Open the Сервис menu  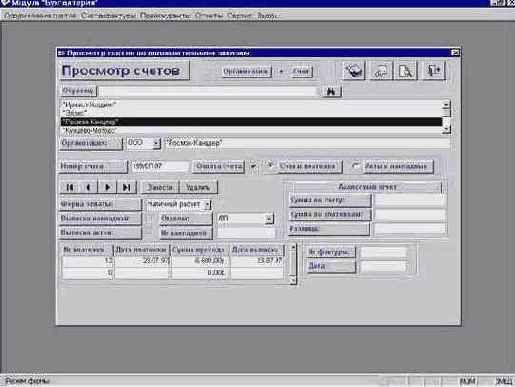239,15
